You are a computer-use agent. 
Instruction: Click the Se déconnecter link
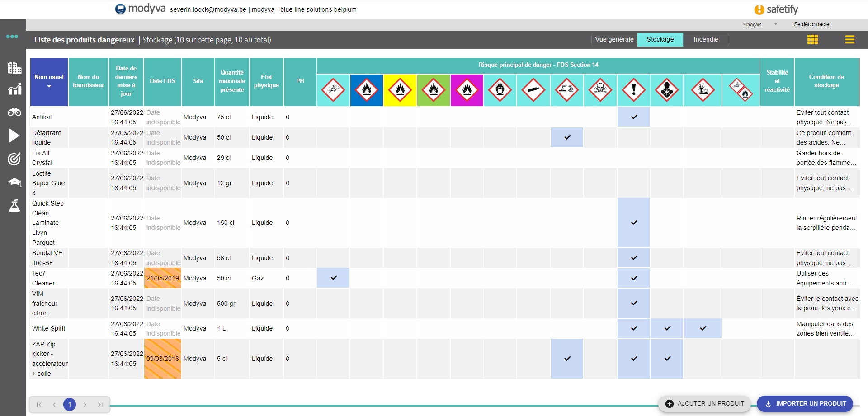(x=812, y=24)
